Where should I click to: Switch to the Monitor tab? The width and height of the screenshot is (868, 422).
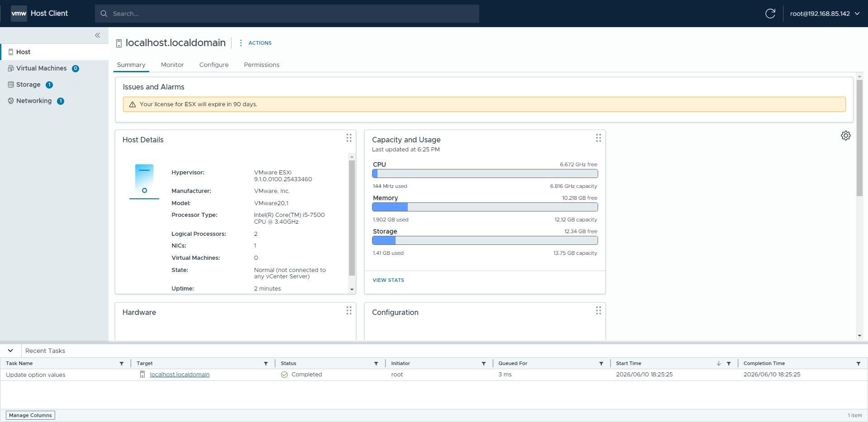pos(172,65)
